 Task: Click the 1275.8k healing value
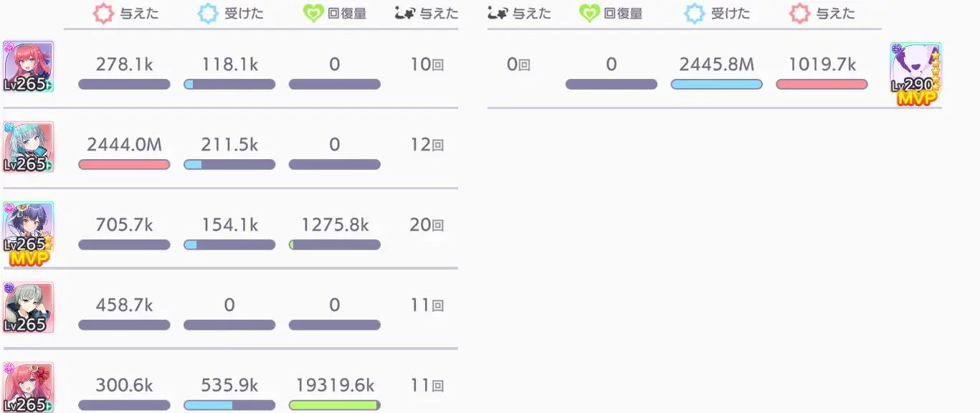coord(335,225)
